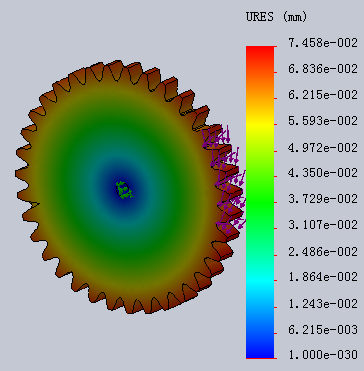Click legend value 1.243e-002

point(323,304)
